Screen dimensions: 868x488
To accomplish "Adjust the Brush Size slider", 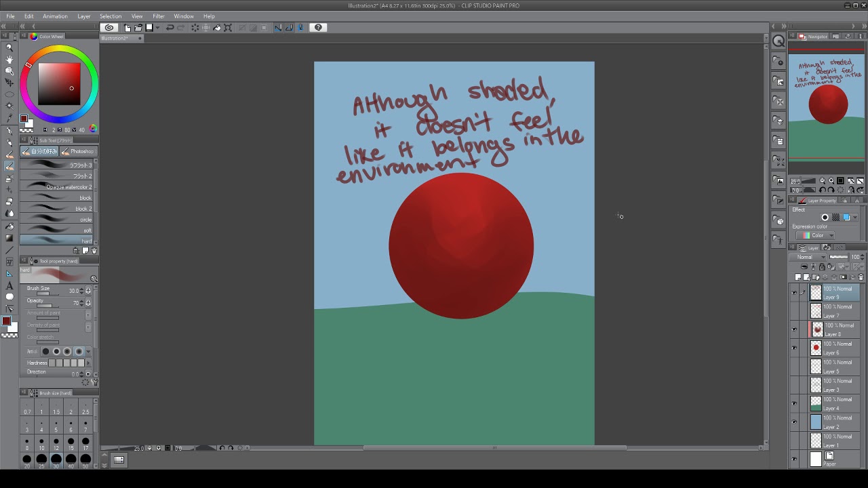I will click(46, 293).
